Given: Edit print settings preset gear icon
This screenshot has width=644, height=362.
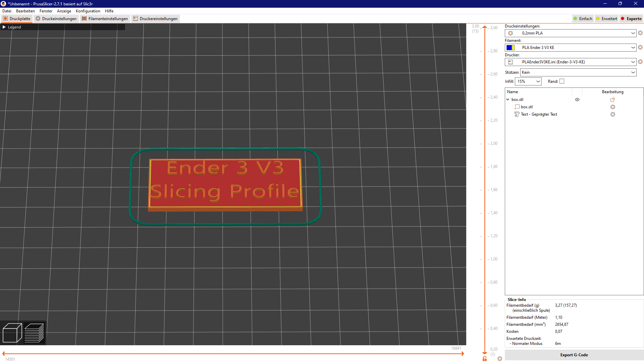Looking at the screenshot, I should tap(640, 33).
